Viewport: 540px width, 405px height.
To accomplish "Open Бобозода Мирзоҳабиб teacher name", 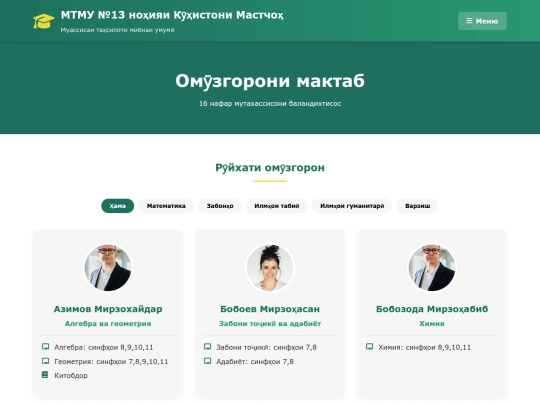I will pyautogui.click(x=432, y=309).
